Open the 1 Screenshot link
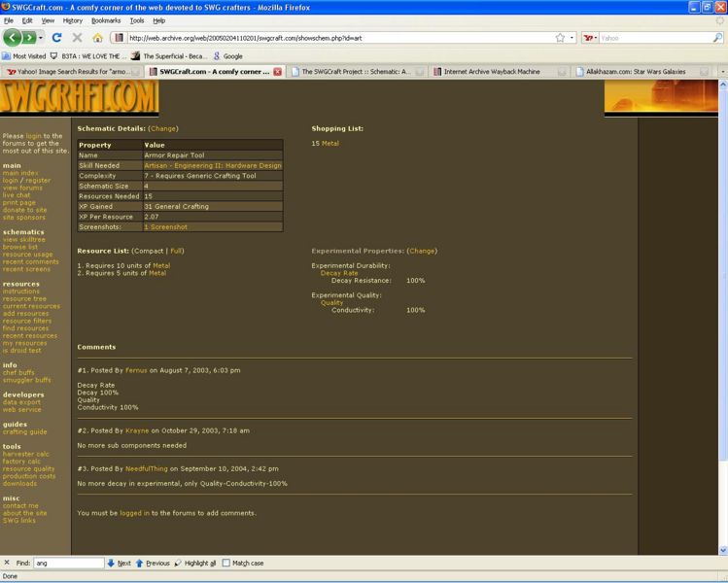 (x=166, y=226)
